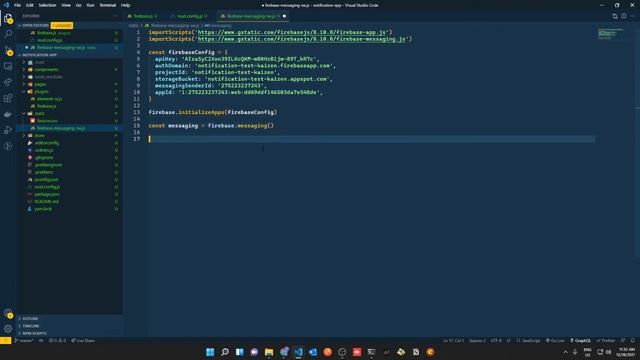Click the unsaved dot on firebase-messaging-sw.js tab

[284, 16]
